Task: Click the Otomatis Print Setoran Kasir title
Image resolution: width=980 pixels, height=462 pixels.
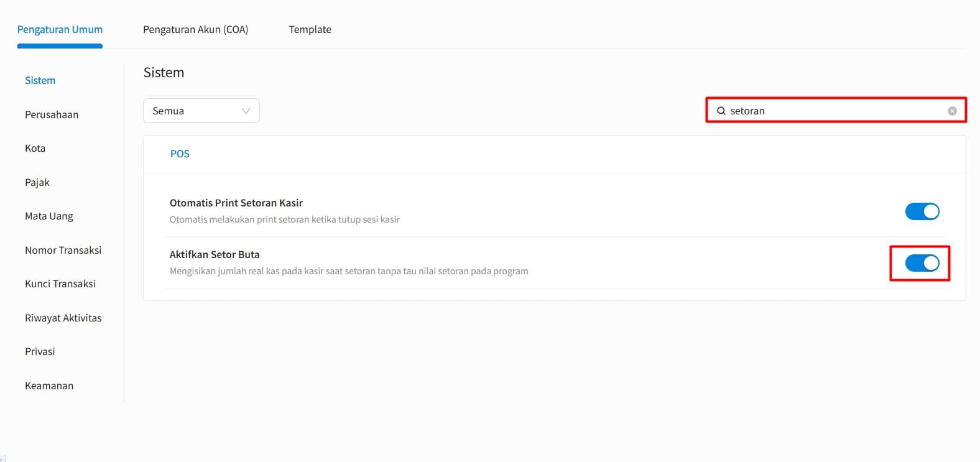Action: [x=236, y=203]
